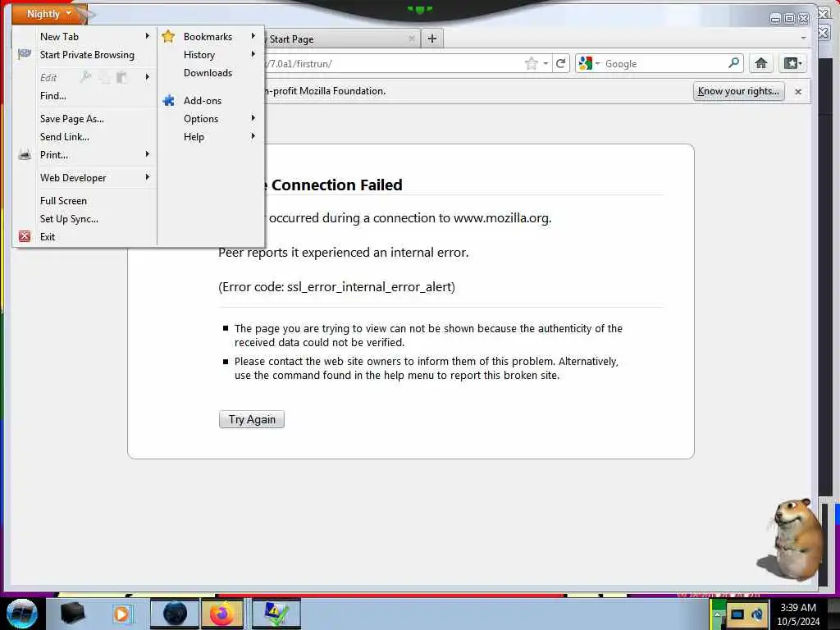Image resolution: width=840 pixels, height=630 pixels.
Task: Click the network globe tray icon
Action: (x=757, y=614)
